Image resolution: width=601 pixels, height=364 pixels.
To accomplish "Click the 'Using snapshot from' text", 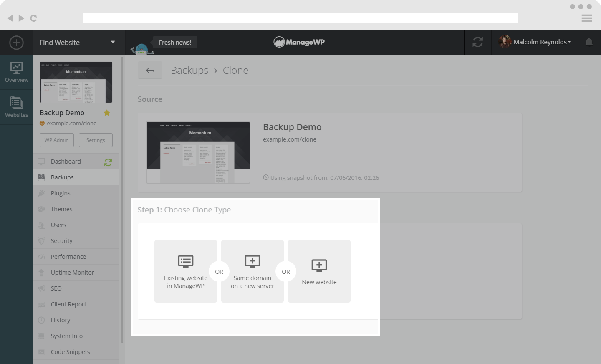I will click(x=321, y=177).
